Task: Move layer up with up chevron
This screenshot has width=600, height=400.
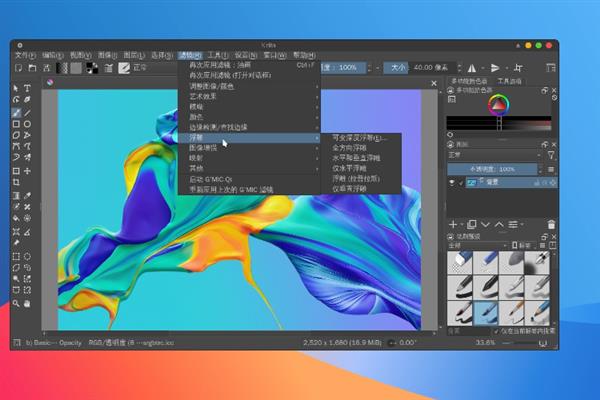Action: 499,224
